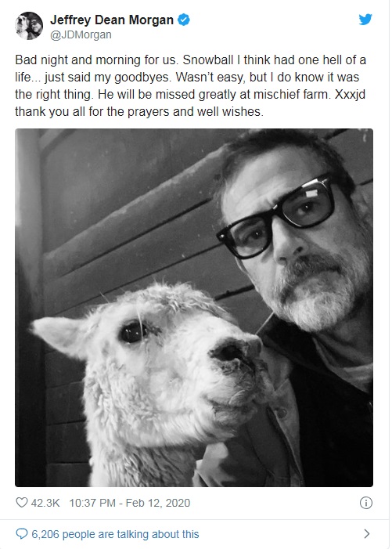Click the tweet's first line of text

(x=191, y=60)
